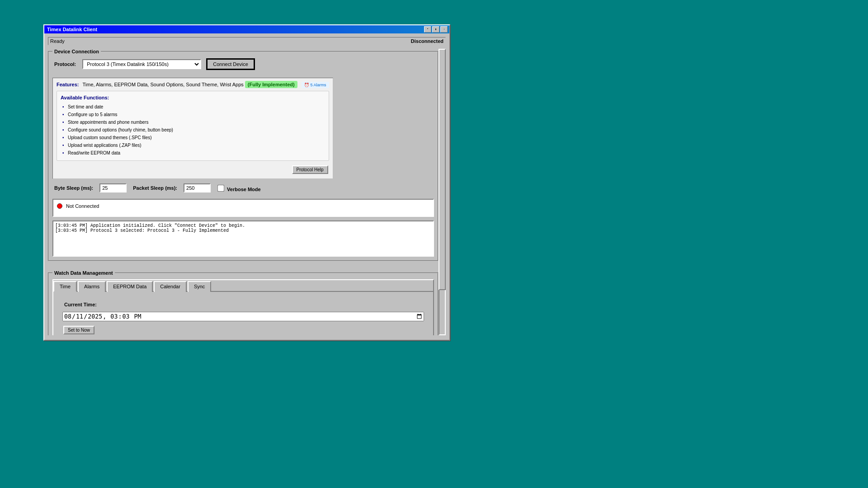Go to the Sync tab
The width and height of the screenshot is (868, 488).
tap(199, 286)
